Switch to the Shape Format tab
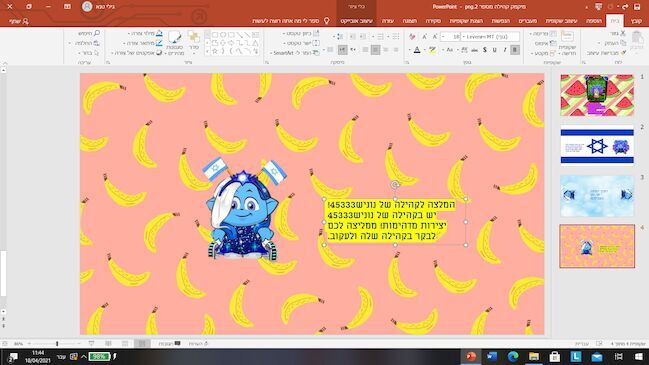The height and width of the screenshot is (365, 649). (x=356, y=21)
